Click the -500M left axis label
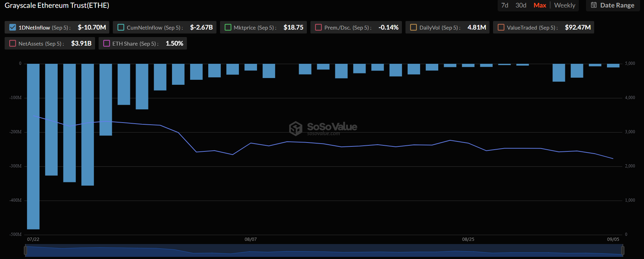 click(15, 234)
